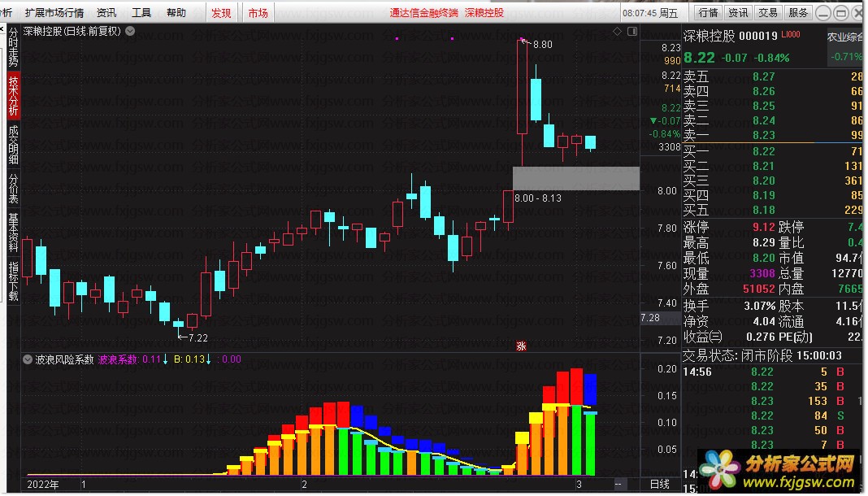Click the 卖四 ask row priced 8.26
Viewport: 868px width, 496px height.
(x=773, y=91)
